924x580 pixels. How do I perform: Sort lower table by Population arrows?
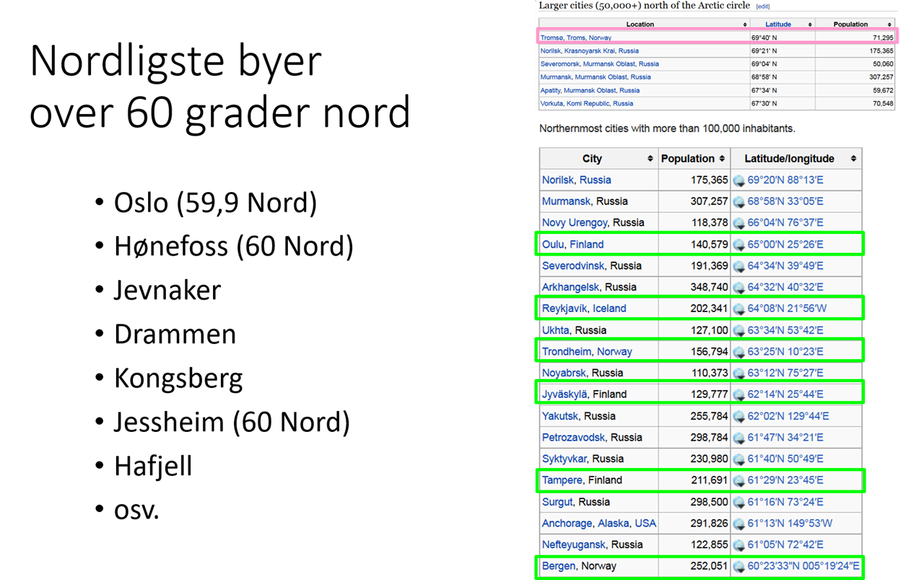(722, 159)
